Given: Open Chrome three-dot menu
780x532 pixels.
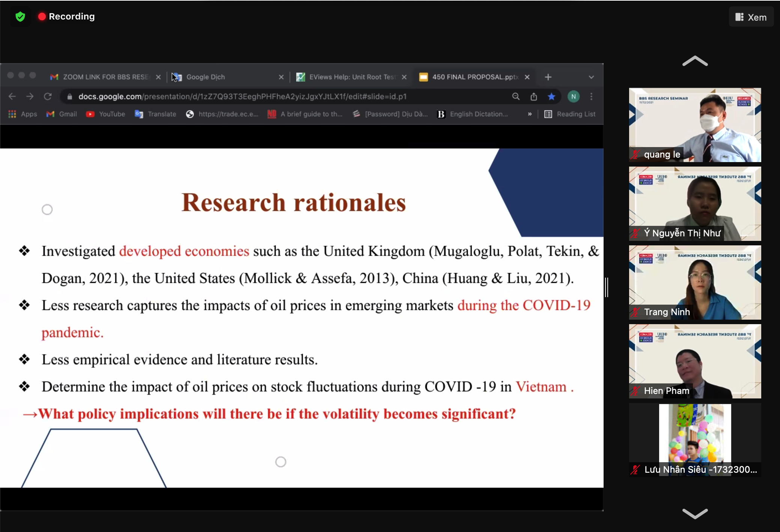Looking at the screenshot, I should tap(591, 96).
